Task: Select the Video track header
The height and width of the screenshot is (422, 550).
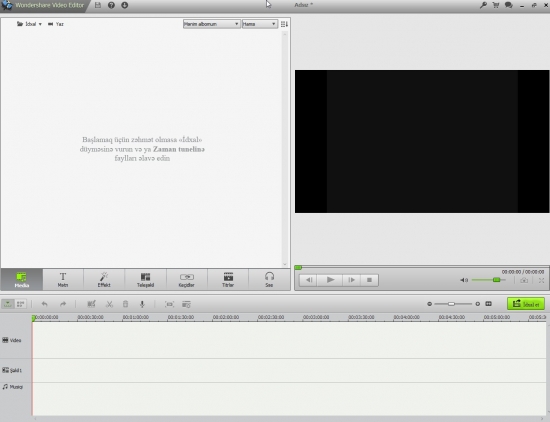Action: [16, 340]
